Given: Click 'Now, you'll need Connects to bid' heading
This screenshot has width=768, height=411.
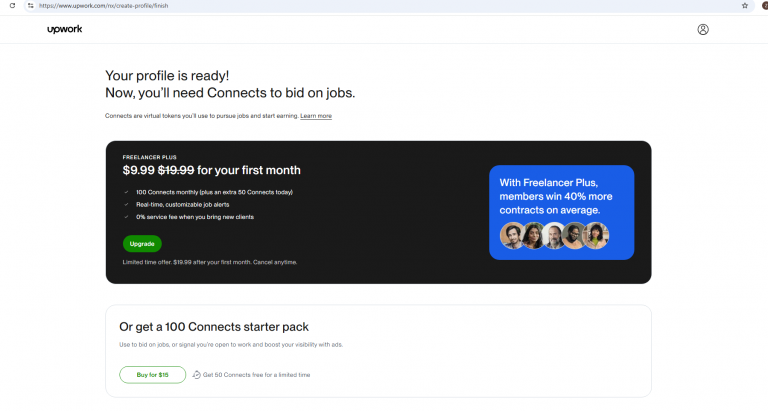Looking at the screenshot, I should point(230,93).
